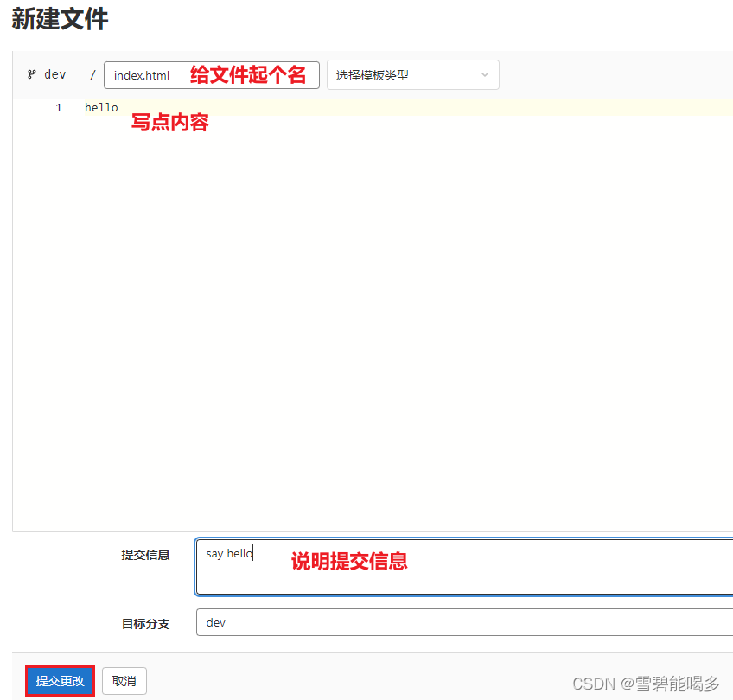Click the 新建文件 page heading

point(60,20)
